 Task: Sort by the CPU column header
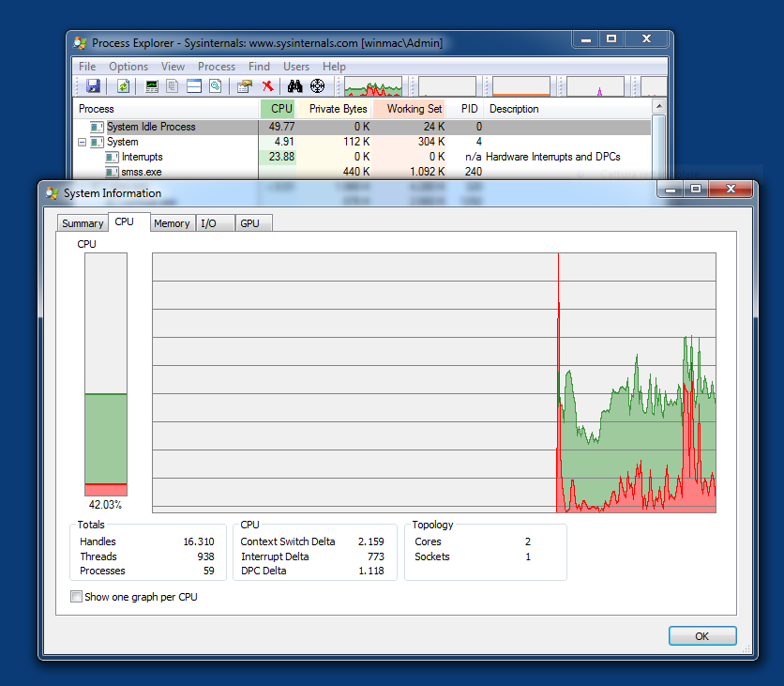[278, 109]
